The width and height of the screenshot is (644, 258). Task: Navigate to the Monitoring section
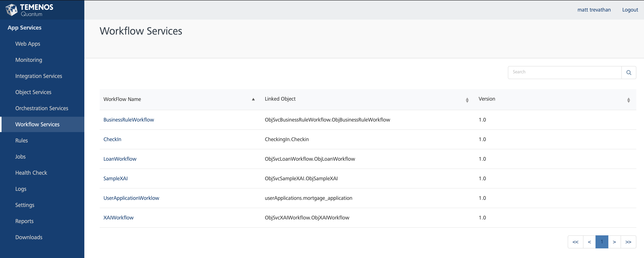coord(29,60)
